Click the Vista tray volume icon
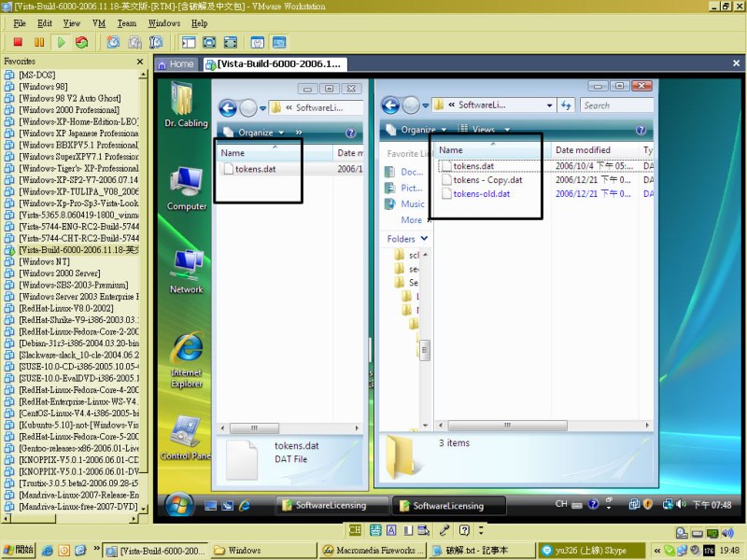The height and width of the screenshot is (560, 747). tap(682, 504)
